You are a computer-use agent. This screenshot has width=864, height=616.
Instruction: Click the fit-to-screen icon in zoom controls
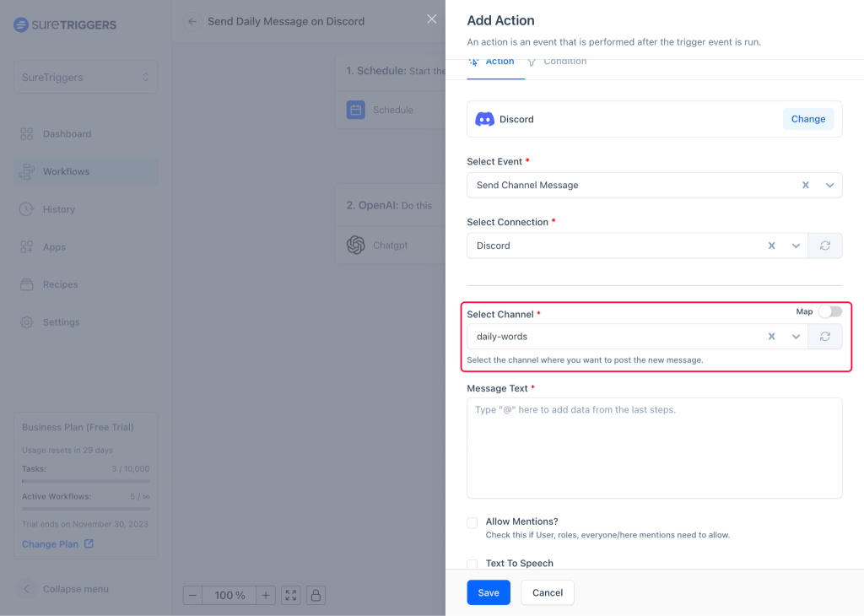pos(291,595)
